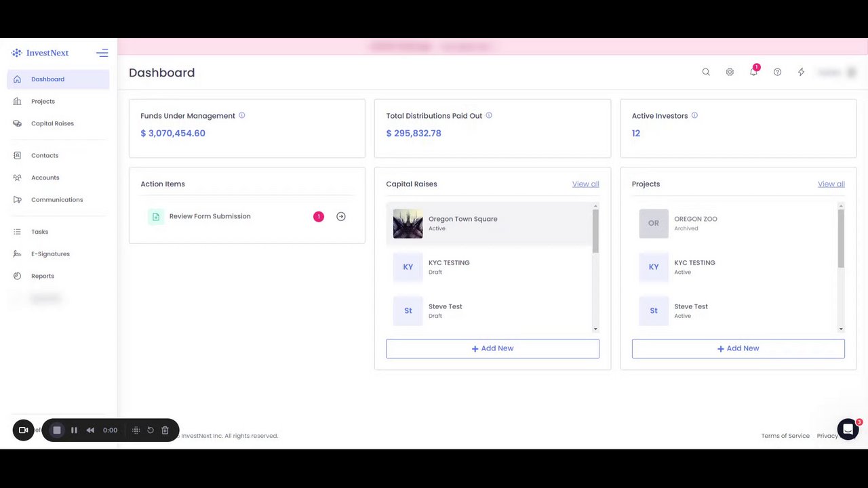Open Review Form Submission action item
This screenshot has height=488, width=868.
247,217
